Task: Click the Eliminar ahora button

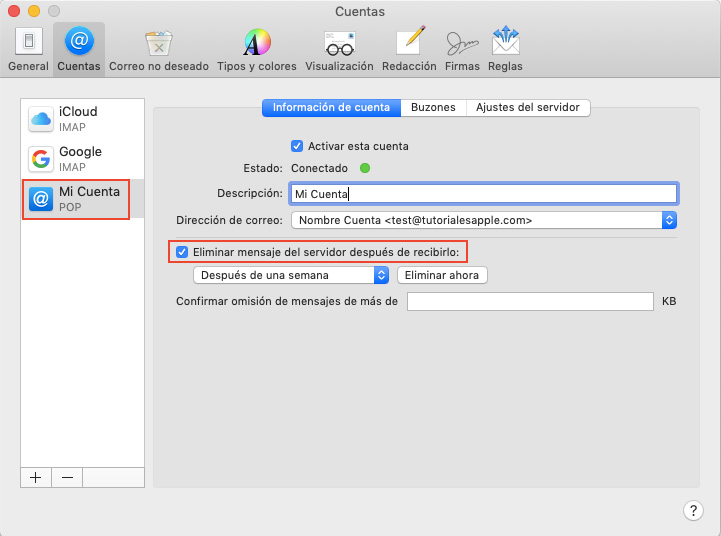Action: click(442, 275)
